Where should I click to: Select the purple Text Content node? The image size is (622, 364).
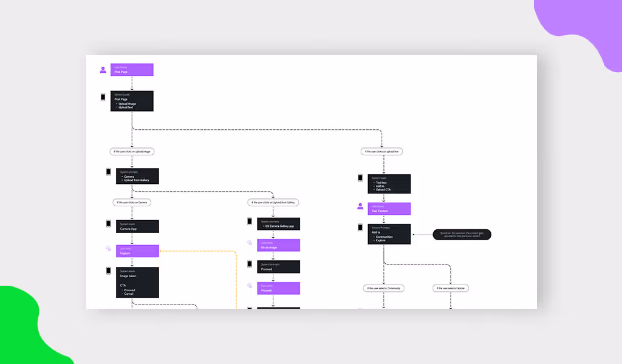389,209
